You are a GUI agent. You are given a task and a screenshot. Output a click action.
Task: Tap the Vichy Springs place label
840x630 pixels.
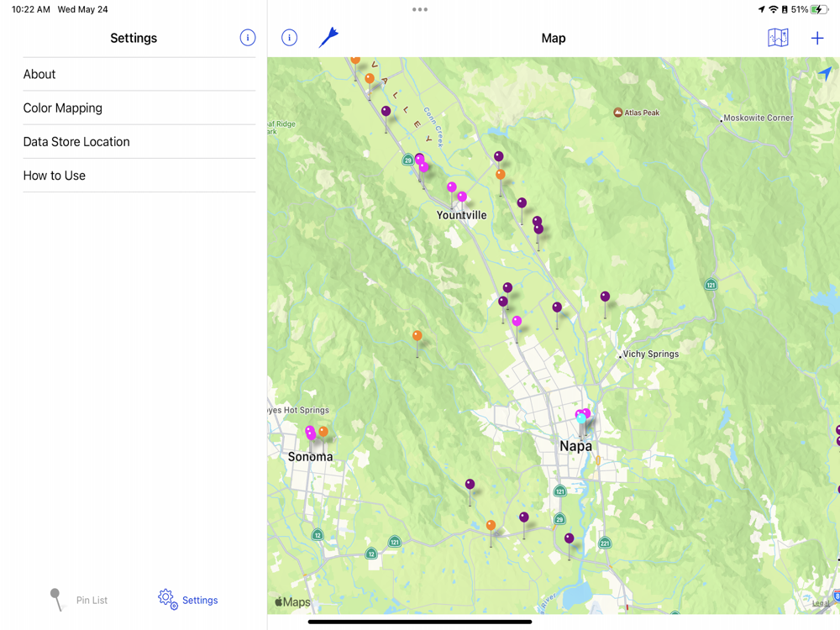650,354
